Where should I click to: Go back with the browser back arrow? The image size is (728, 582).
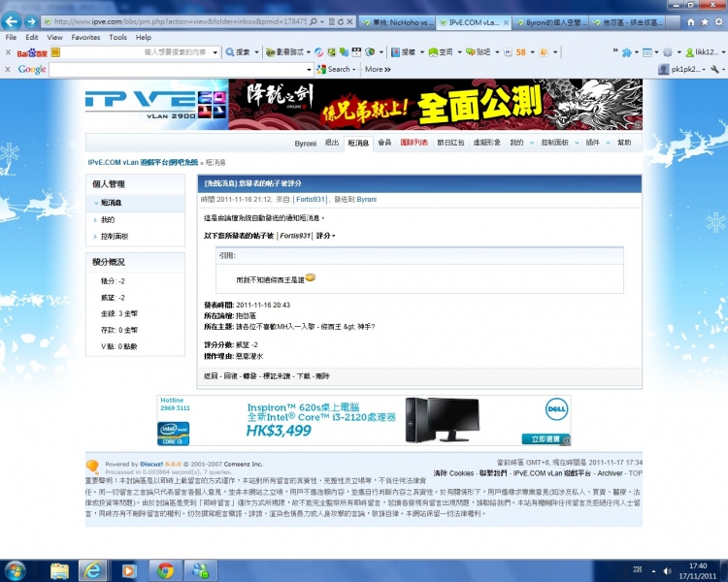click(x=12, y=21)
